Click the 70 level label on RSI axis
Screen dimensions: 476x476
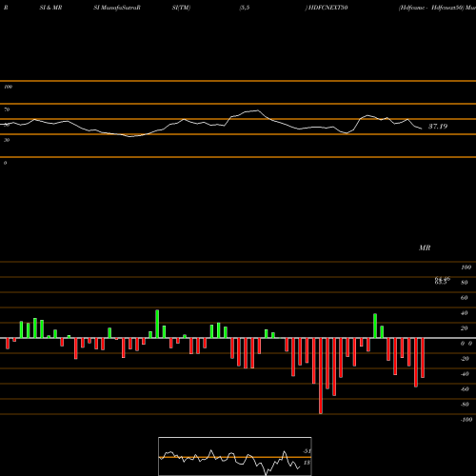[x=7, y=109]
